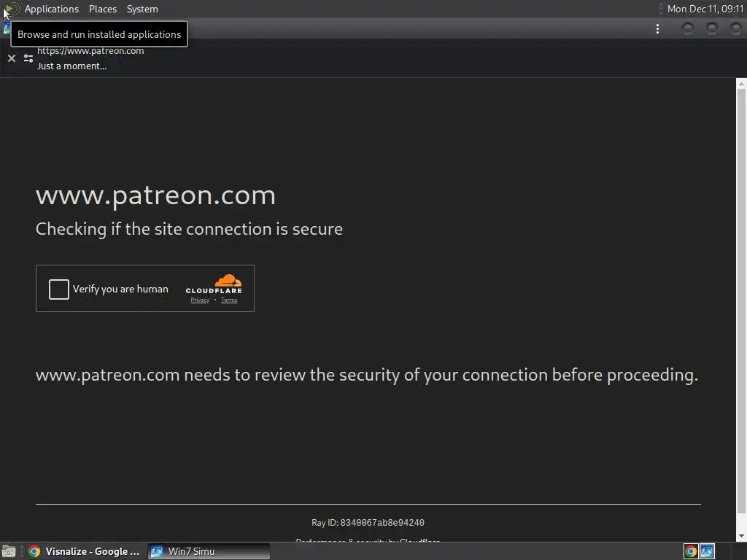The width and height of the screenshot is (747, 560).
Task: Click the show desktop icon in taskbar
Action: tap(9, 551)
